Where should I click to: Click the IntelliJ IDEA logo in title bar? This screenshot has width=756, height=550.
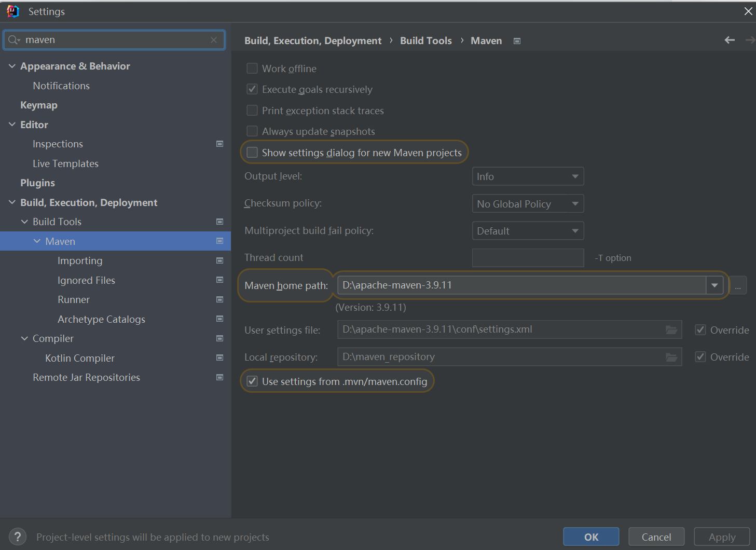(13, 11)
